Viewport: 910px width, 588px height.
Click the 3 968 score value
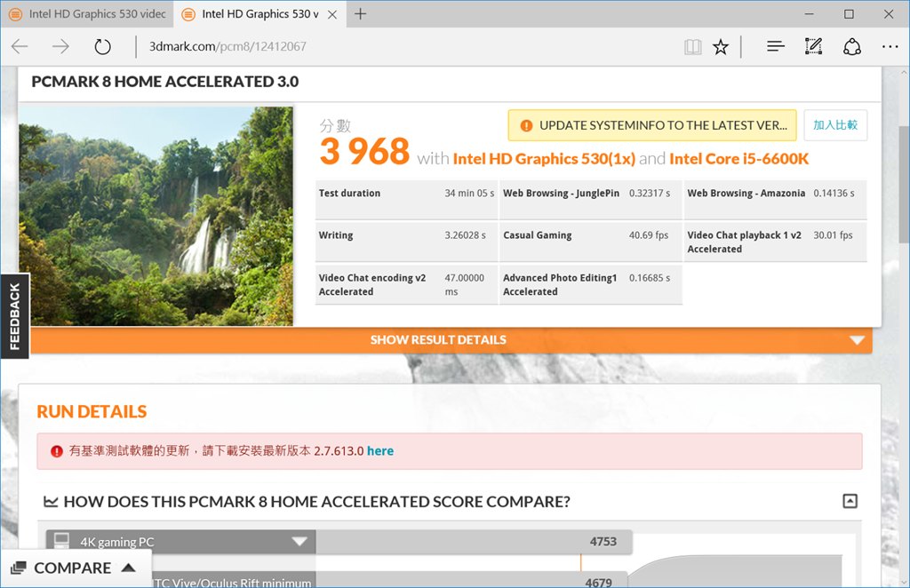(x=364, y=151)
